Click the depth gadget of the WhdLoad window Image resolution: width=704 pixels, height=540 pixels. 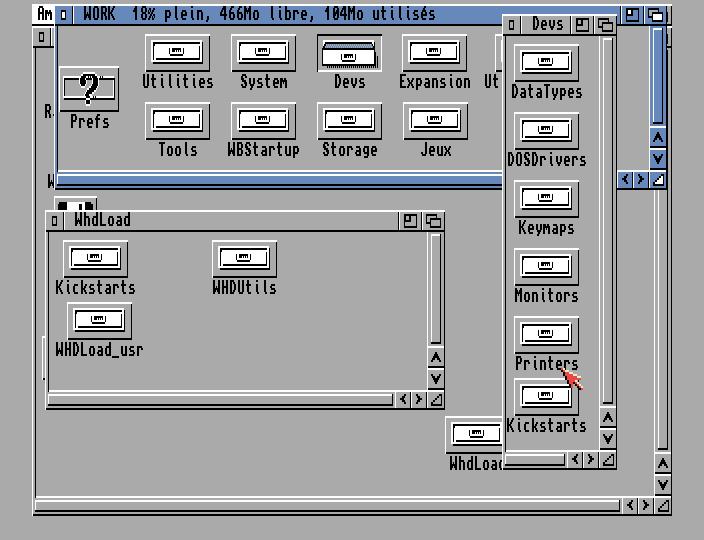pyautogui.click(x=433, y=221)
